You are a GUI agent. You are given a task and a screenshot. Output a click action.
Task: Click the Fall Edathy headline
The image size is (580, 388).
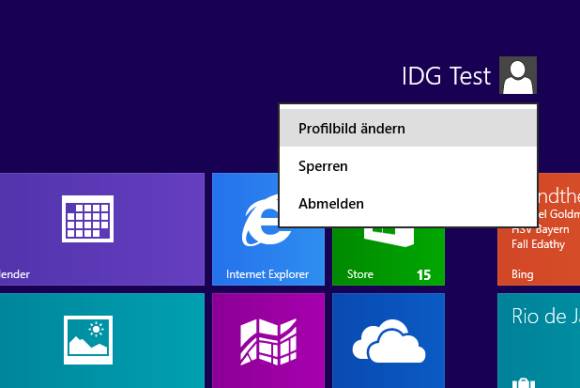[x=538, y=244]
